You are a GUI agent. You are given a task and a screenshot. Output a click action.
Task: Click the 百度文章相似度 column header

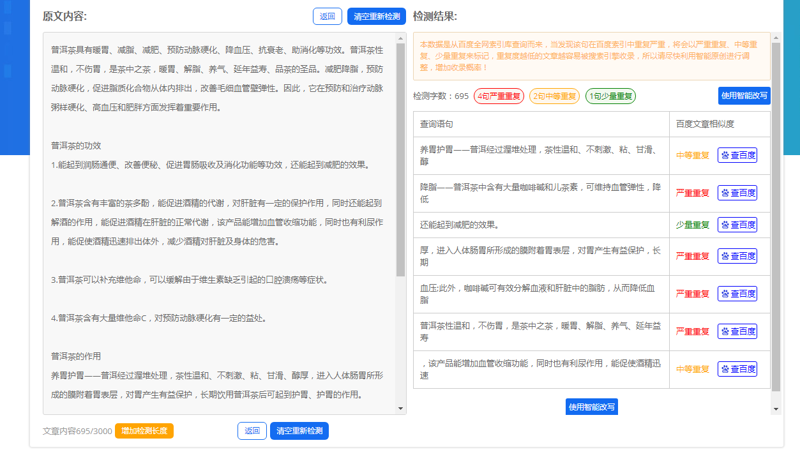[720, 124]
